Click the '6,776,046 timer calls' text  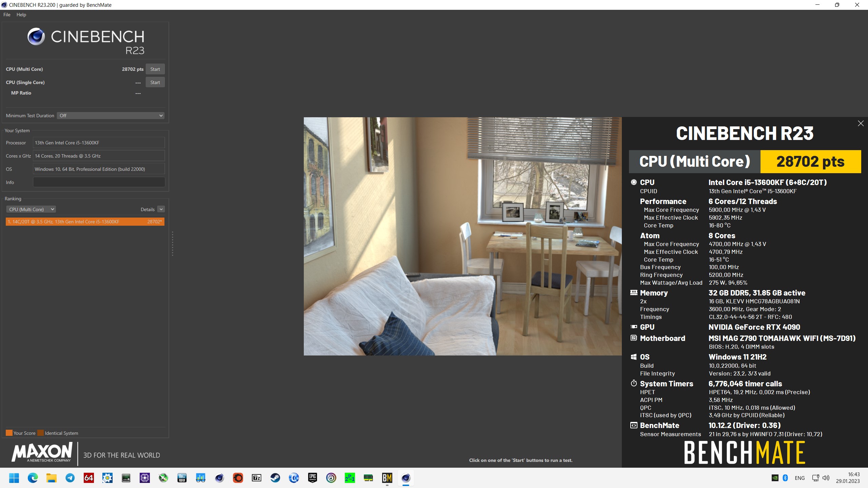745,384
